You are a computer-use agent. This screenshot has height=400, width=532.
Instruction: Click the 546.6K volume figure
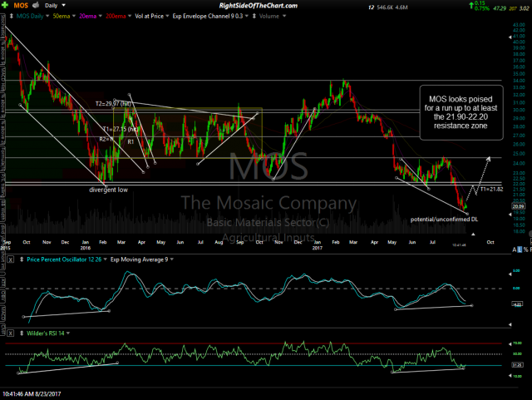pyautogui.click(x=385, y=7)
